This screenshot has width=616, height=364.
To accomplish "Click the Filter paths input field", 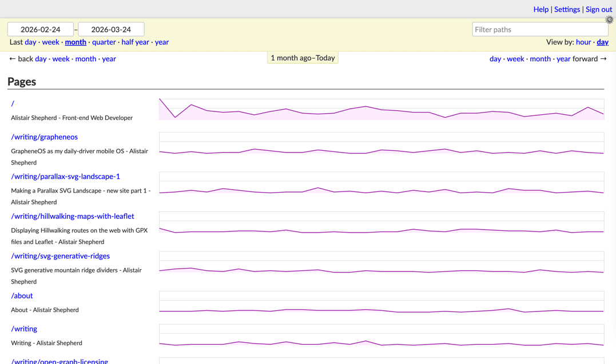I will [x=540, y=29].
